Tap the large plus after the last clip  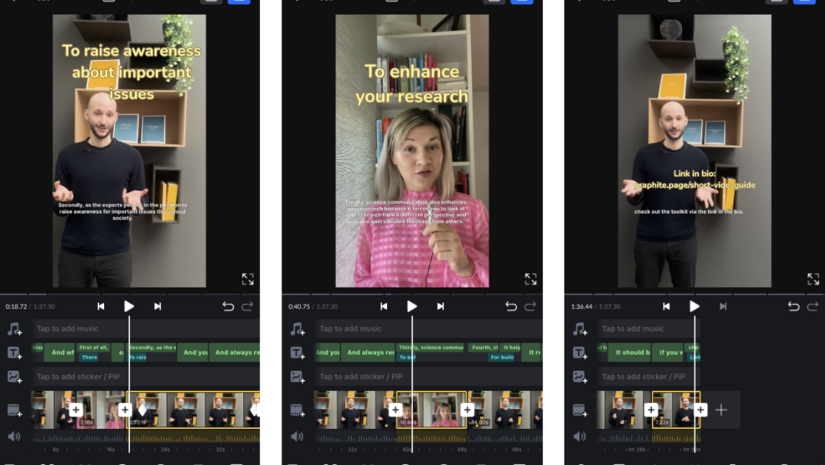[721, 410]
